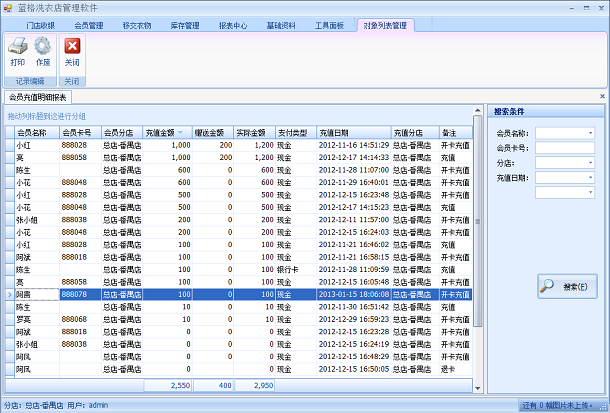Click the total 2,950 summary cell
Viewport: 610px width, 413px height.
pos(254,385)
